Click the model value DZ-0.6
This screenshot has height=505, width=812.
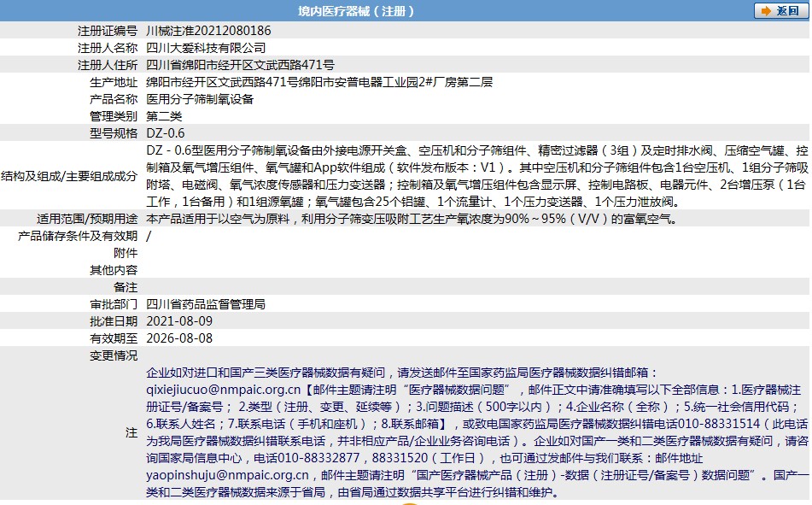point(165,133)
